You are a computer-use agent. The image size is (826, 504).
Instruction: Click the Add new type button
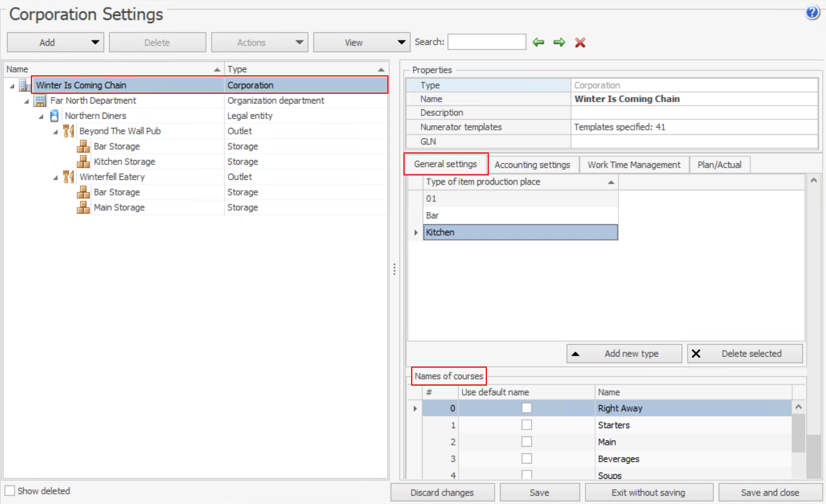tap(623, 354)
